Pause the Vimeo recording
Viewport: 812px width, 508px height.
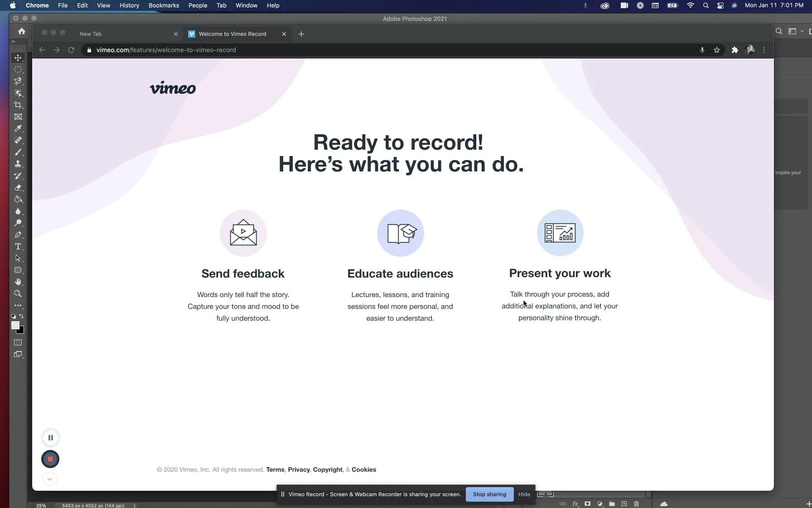click(51, 438)
